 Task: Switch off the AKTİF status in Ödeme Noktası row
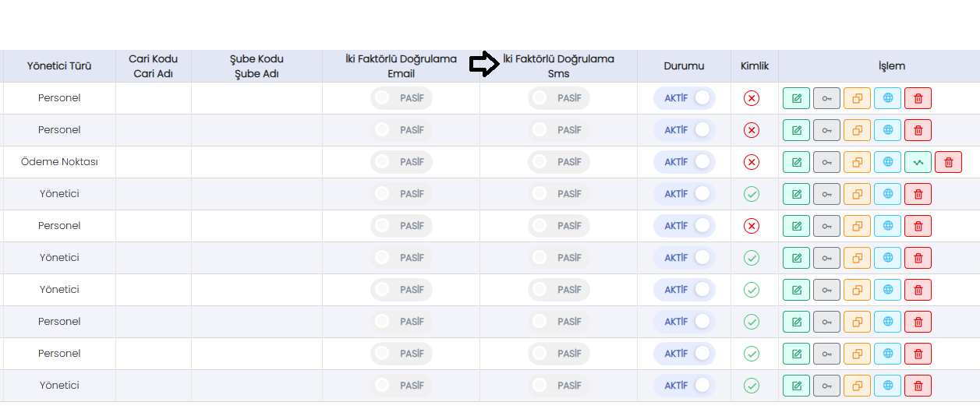pos(684,162)
